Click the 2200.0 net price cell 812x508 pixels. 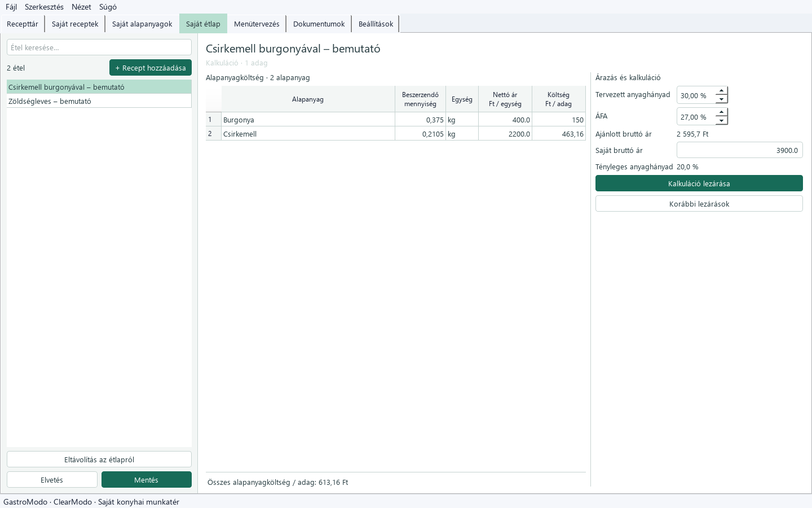pyautogui.click(x=505, y=134)
